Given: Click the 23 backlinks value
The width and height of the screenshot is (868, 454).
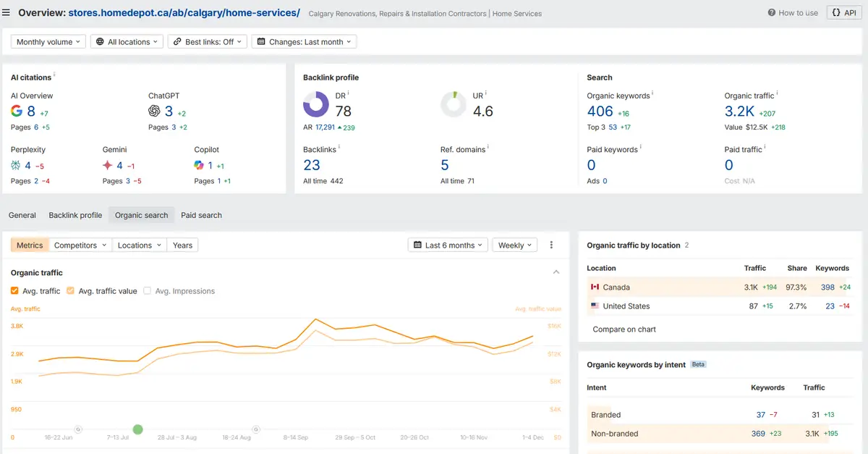Looking at the screenshot, I should pos(312,165).
